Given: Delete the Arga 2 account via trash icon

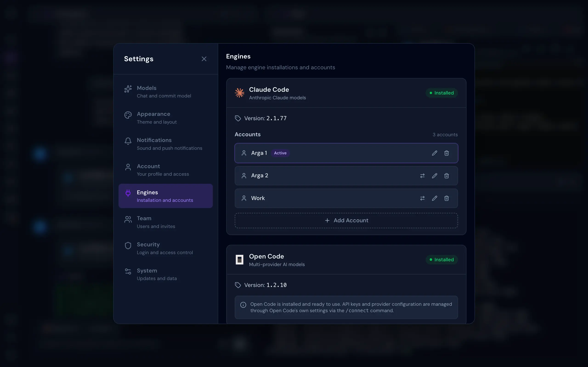Looking at the screenshot, I should [447, 175].
